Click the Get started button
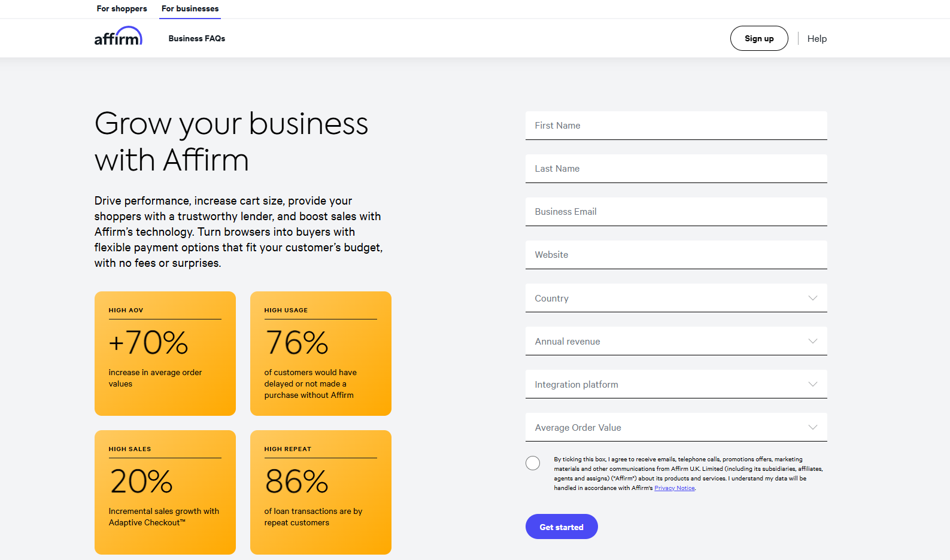 click(561, 526)
